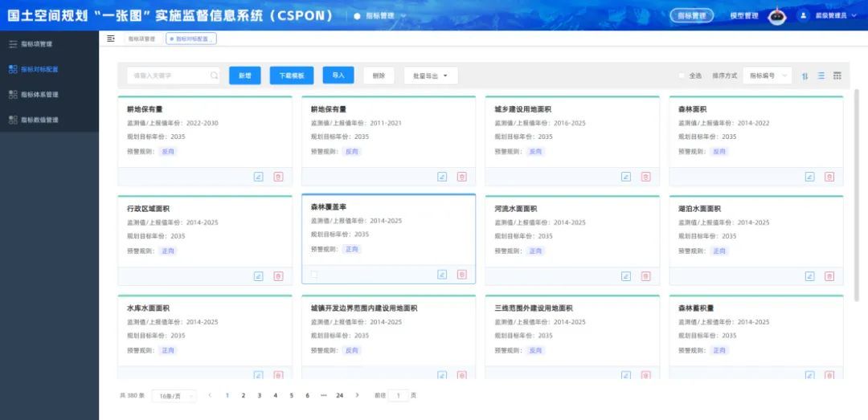The width and height of the screenshot is (868, 420).
Task: Click the edit icon on the 行政区域面积 card
Action: (x=258, y=275)
